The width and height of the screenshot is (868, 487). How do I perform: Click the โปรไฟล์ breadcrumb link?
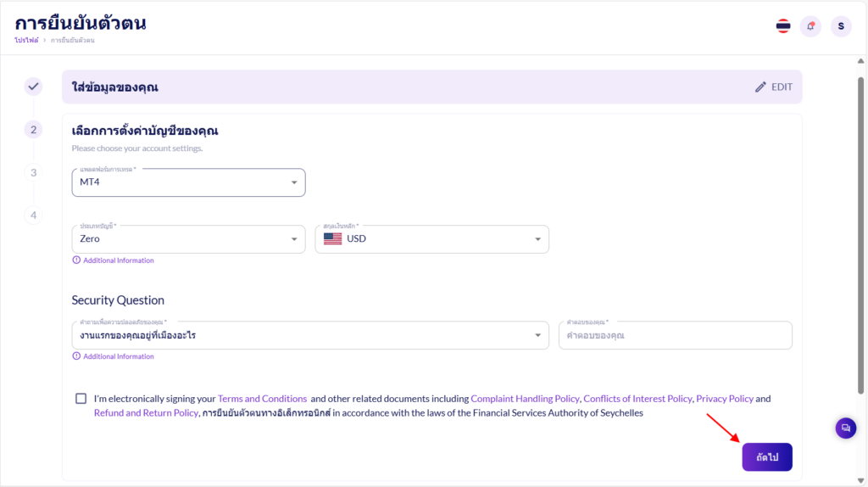pos(26,41)
